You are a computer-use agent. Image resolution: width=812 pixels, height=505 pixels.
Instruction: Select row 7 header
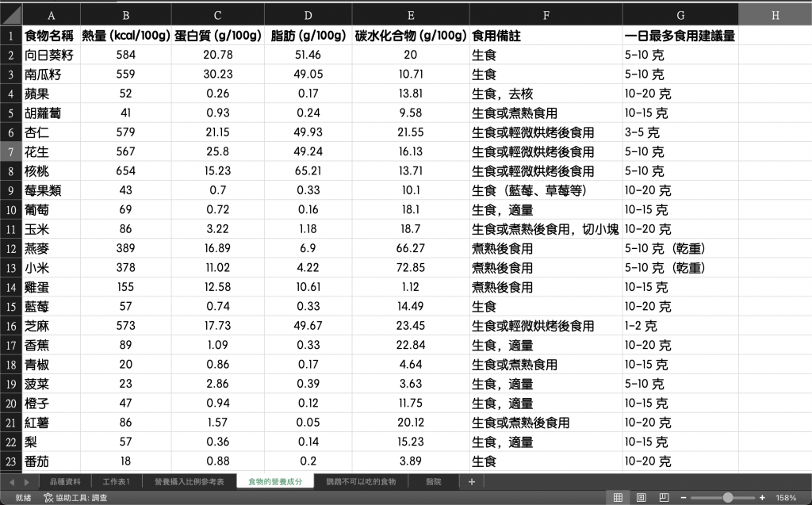11,151
